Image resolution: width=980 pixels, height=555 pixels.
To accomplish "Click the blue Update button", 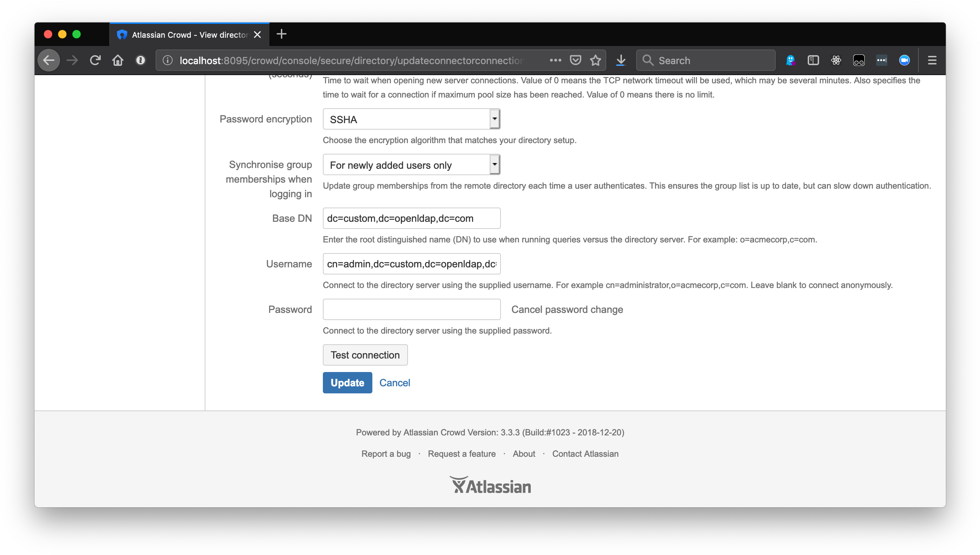I will [347, 382].
